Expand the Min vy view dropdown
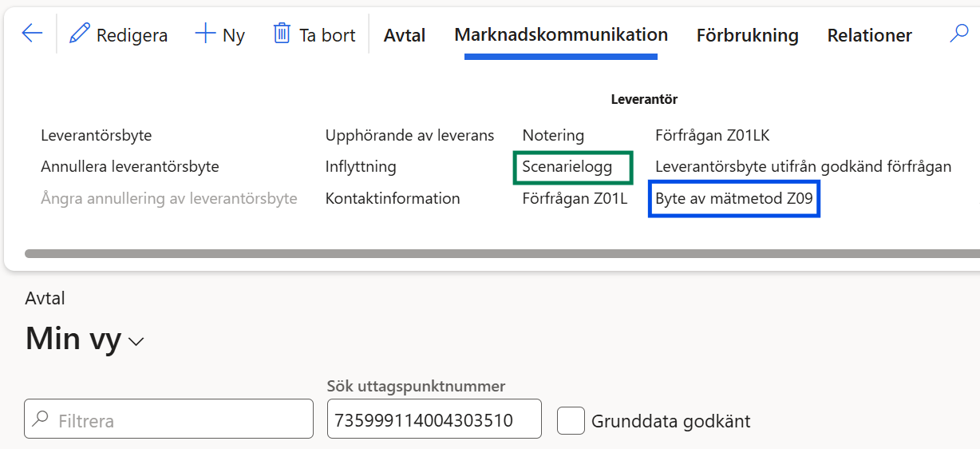This screenshot has width=980, height=449. click(x=136, y=341)
